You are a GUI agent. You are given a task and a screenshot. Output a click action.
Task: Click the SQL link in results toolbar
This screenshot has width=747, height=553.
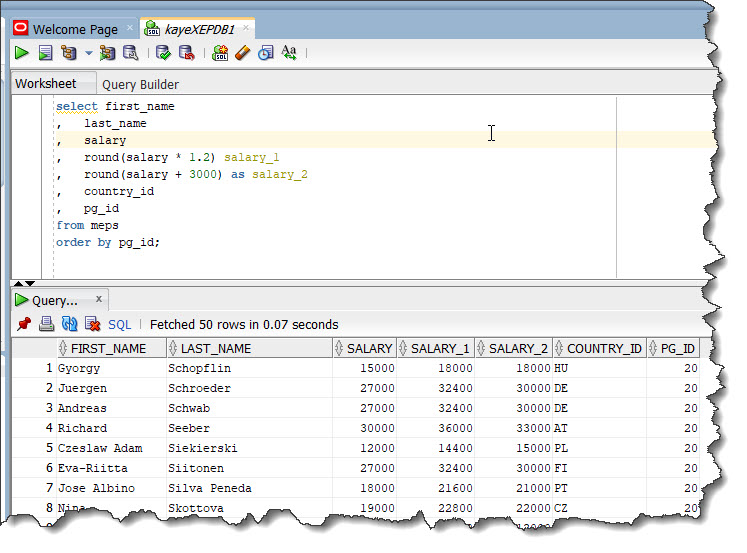click(x=119, y=325)
